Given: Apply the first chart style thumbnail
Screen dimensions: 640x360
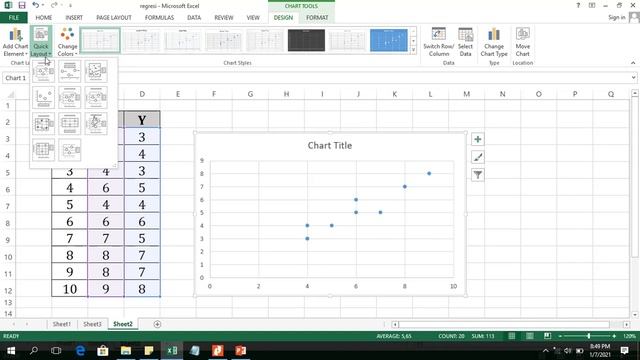Looking at the screenshot, I should [100, 40].
